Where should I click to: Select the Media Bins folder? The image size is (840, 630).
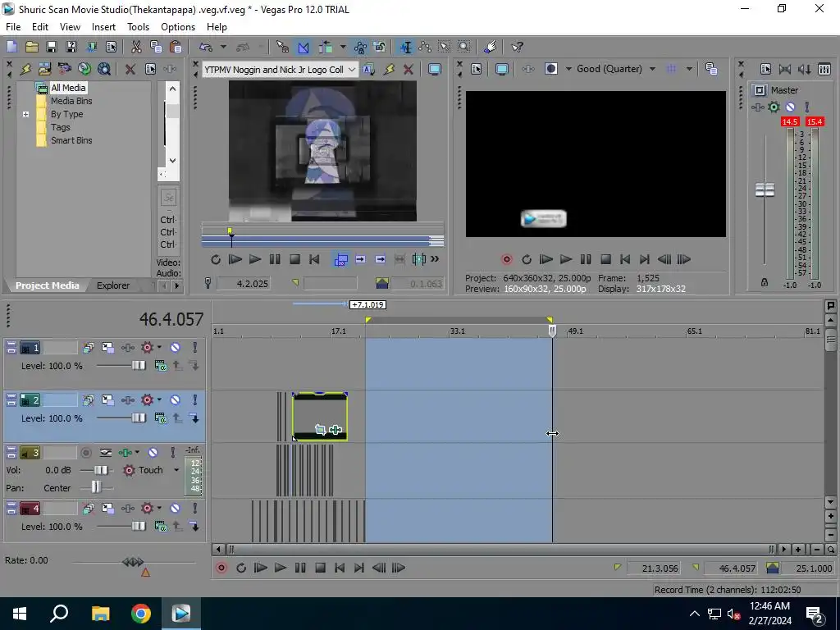(71, 101)
